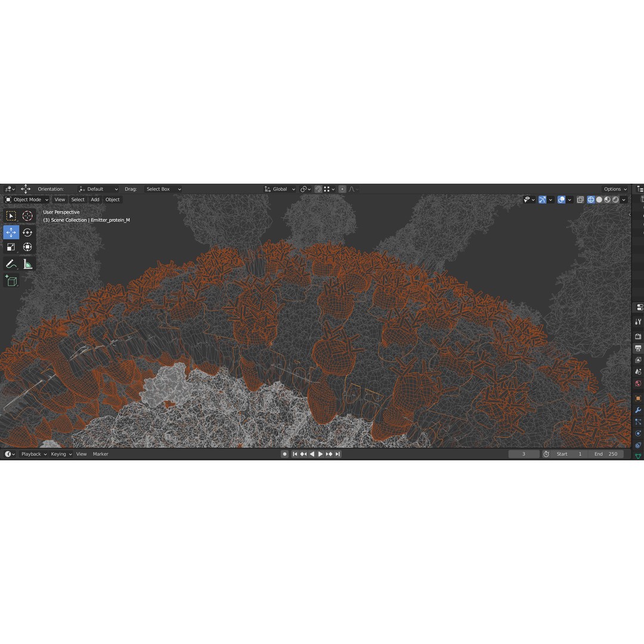Screen dimensions: 644x644
Task: Open the World properties tab
Action: (x=638, y=383)
